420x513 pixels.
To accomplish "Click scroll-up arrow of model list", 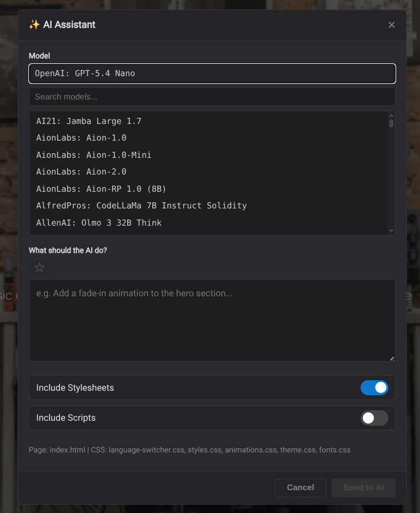I will (391, 116).
